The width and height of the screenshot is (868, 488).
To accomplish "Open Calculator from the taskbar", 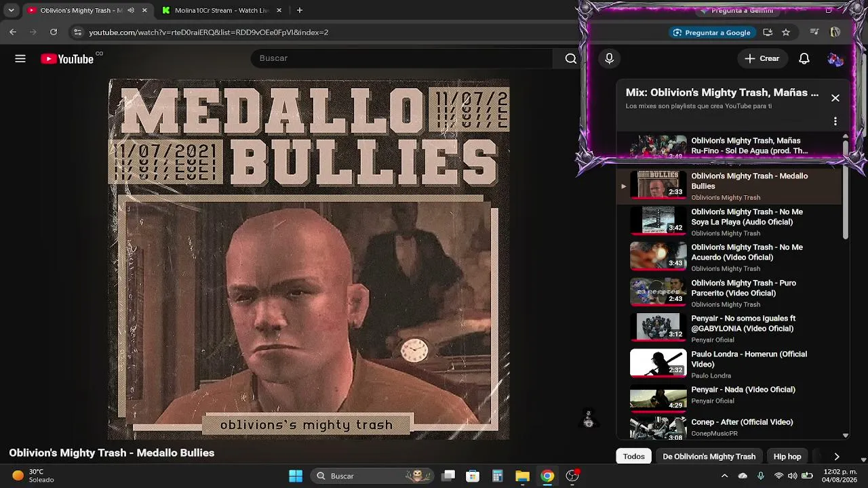I will (497, 476).
